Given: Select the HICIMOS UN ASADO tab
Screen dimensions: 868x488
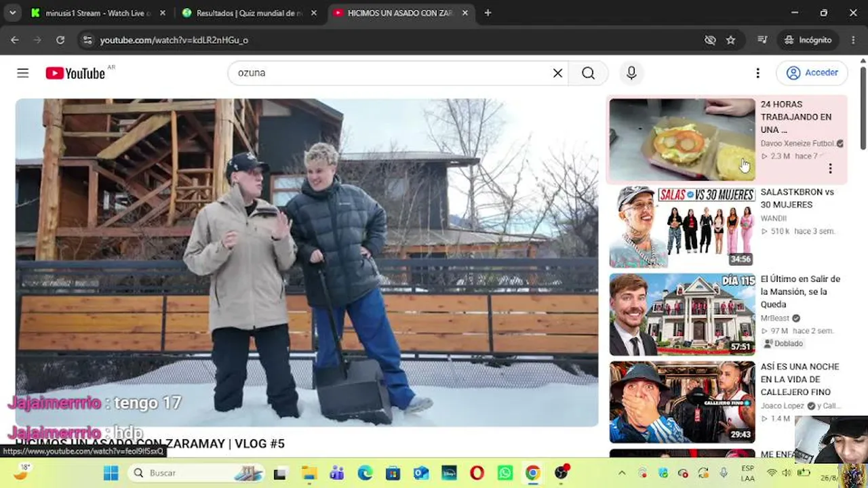Looking at the screenshot, I should click(399, 13).
